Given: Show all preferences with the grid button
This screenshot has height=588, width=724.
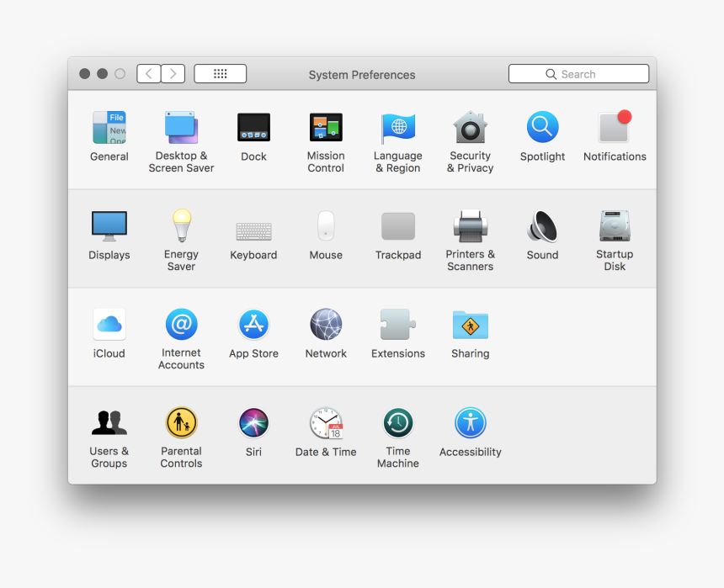Looking at the screenshot, I should click(220, 73).
